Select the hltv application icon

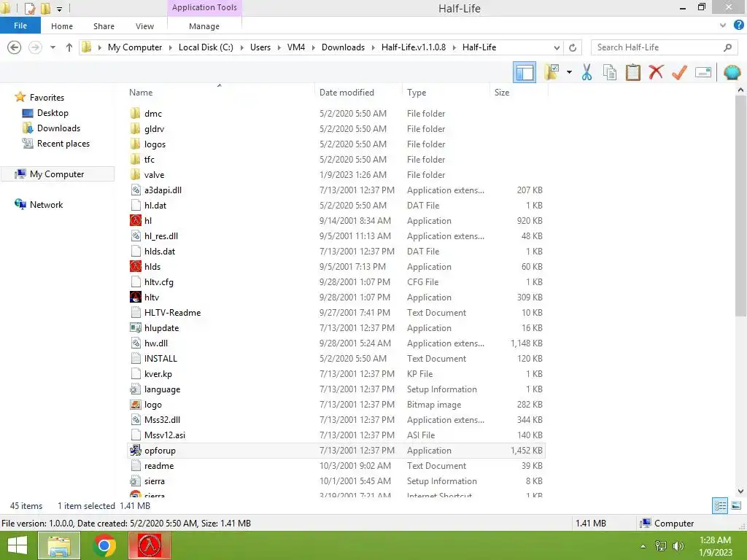135,297
